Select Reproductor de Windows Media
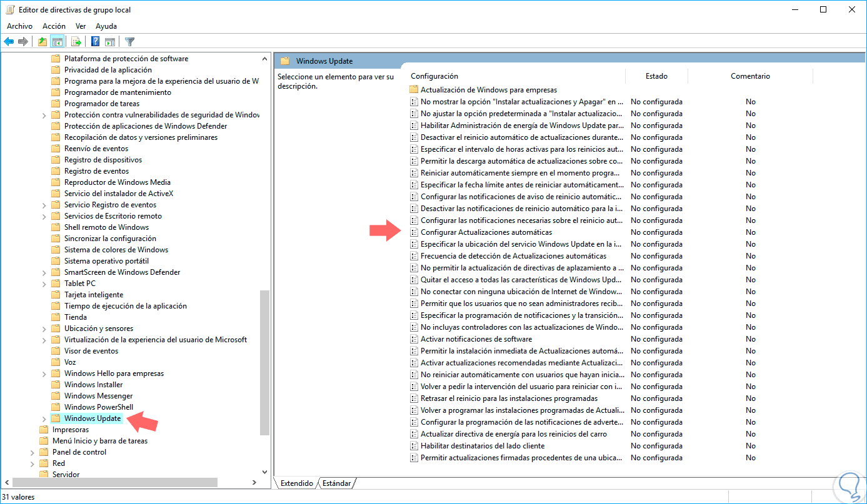 click(x=118, y=182)
